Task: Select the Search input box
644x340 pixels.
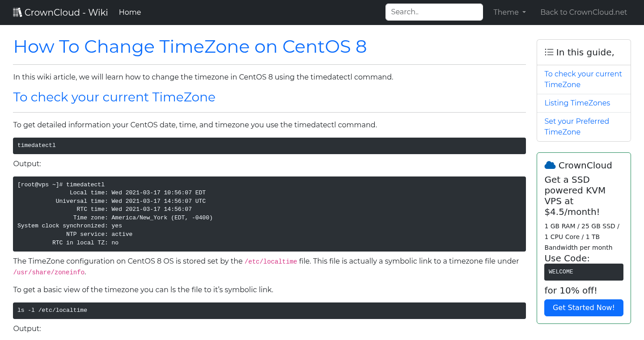Action: tap(434, 12)
